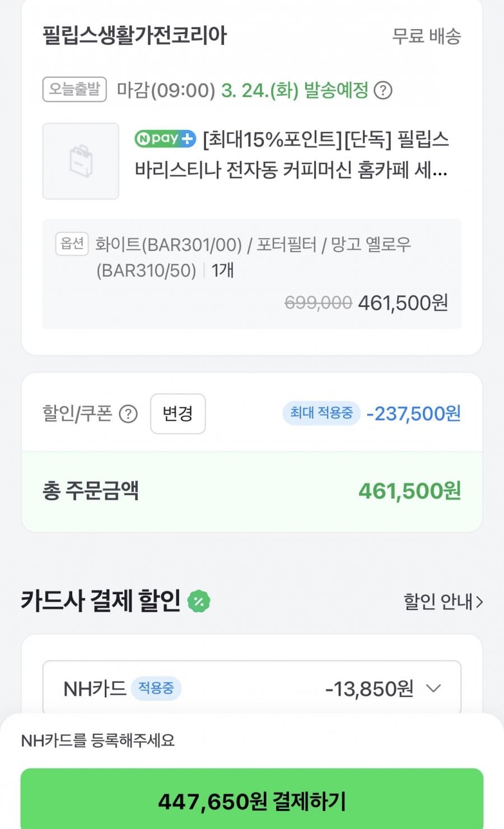The width and height of the screenshot is (504, 829).
Task: Tap the 3. 24.(화) 발송예정 text
Action: click(295, 90)
